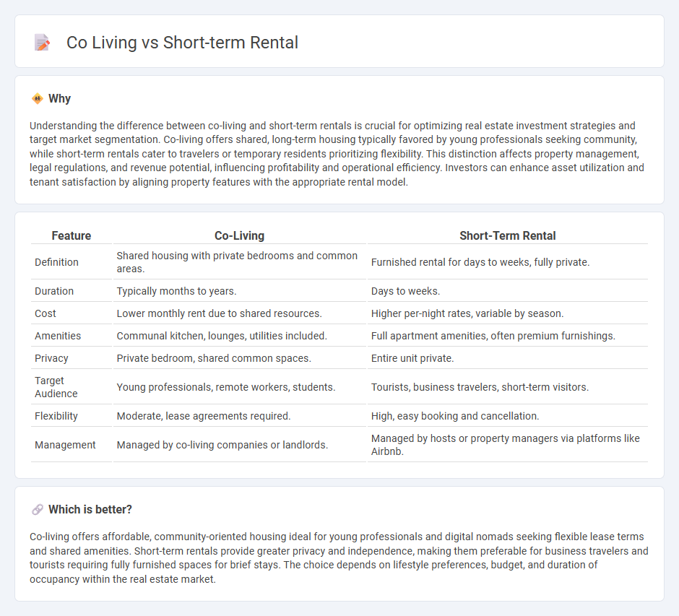Click the paragraph starting 'Co-living offers affordable'
679x616 pixels.
tap(339, 558)
